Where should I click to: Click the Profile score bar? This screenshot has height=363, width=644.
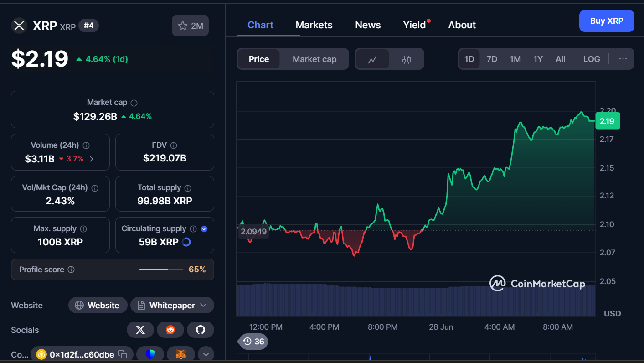161,270
